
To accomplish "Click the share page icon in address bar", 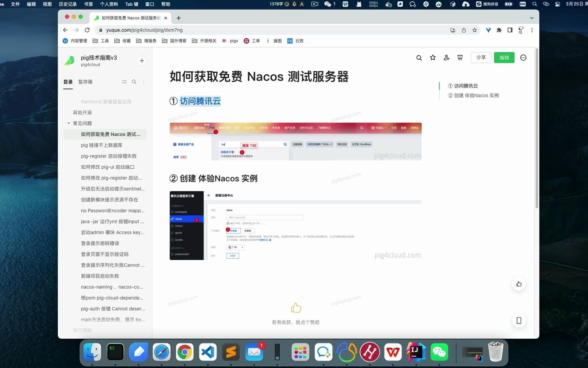I will point(463,30).
